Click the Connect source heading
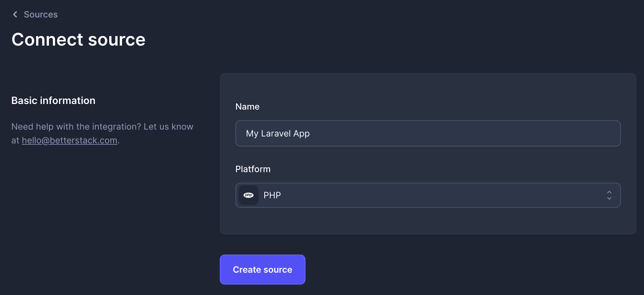Image resolution: width=644 pixels, height=295 pixels. click(x=78, y=39)
